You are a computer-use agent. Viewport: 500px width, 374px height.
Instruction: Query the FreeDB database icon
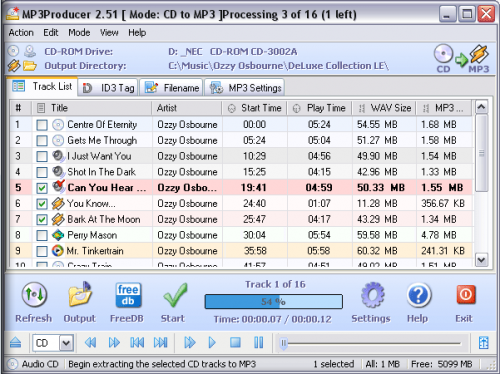pos(128,295)
